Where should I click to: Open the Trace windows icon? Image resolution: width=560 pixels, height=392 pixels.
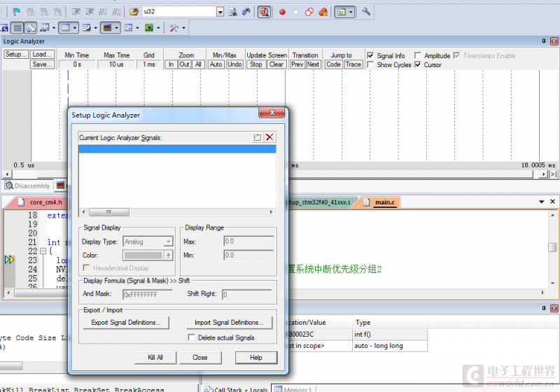click(x=128, y=28)
